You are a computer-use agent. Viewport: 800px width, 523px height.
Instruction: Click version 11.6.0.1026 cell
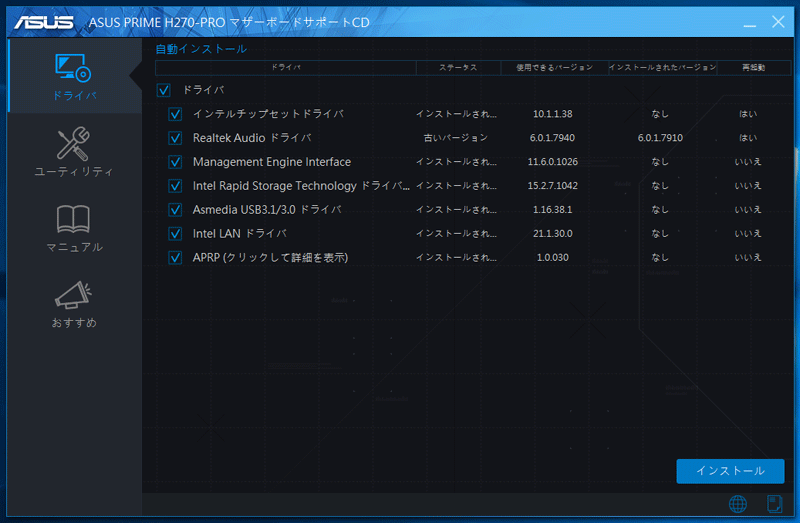[x=553, y=162]
